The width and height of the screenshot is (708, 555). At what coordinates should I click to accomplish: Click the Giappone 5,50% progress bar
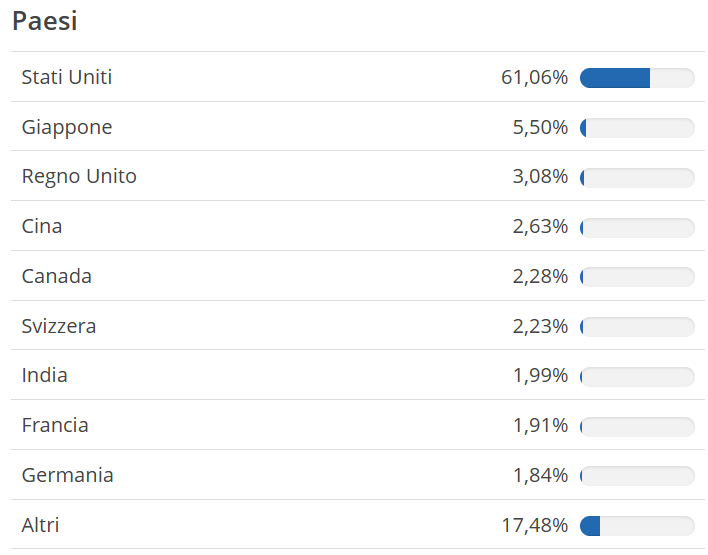tap(637, 128)
